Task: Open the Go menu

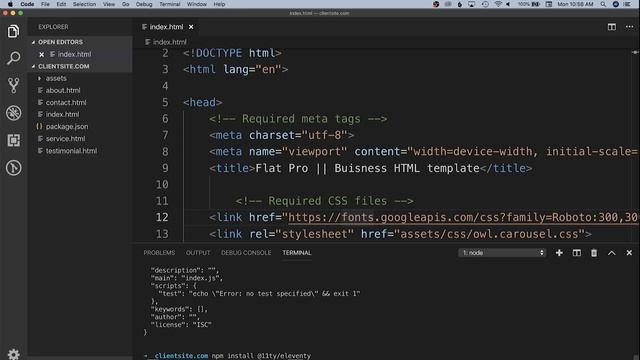Action: click(125, 4)
